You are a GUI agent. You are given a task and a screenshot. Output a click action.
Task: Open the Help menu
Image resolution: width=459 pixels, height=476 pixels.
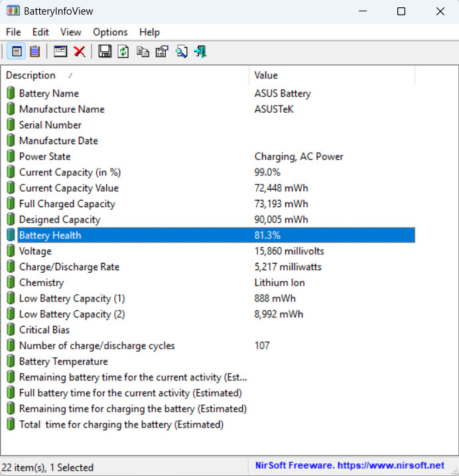coord(149,32)
